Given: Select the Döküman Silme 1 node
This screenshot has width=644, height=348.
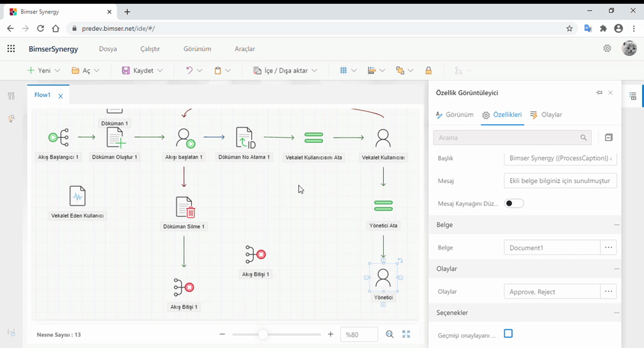Looking at the screenshot, I should (x=185, y=207).
